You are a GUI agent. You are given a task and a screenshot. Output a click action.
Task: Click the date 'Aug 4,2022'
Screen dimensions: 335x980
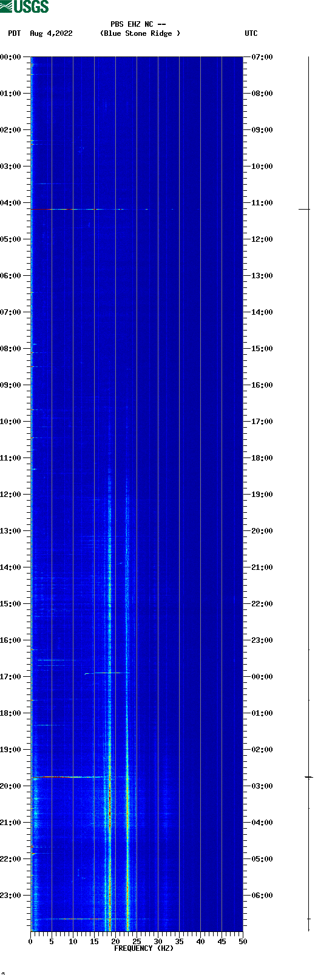coord(51,33)
